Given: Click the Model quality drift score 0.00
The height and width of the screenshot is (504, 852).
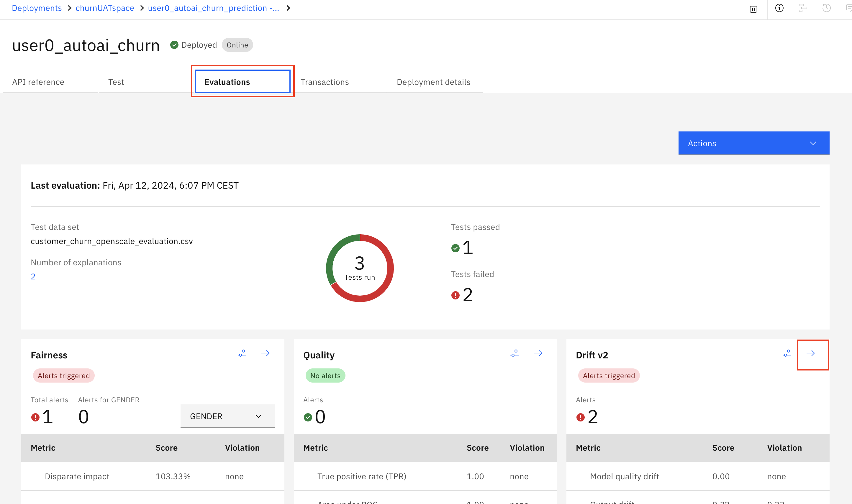Looking at the screenshot, I should (721, 476).
